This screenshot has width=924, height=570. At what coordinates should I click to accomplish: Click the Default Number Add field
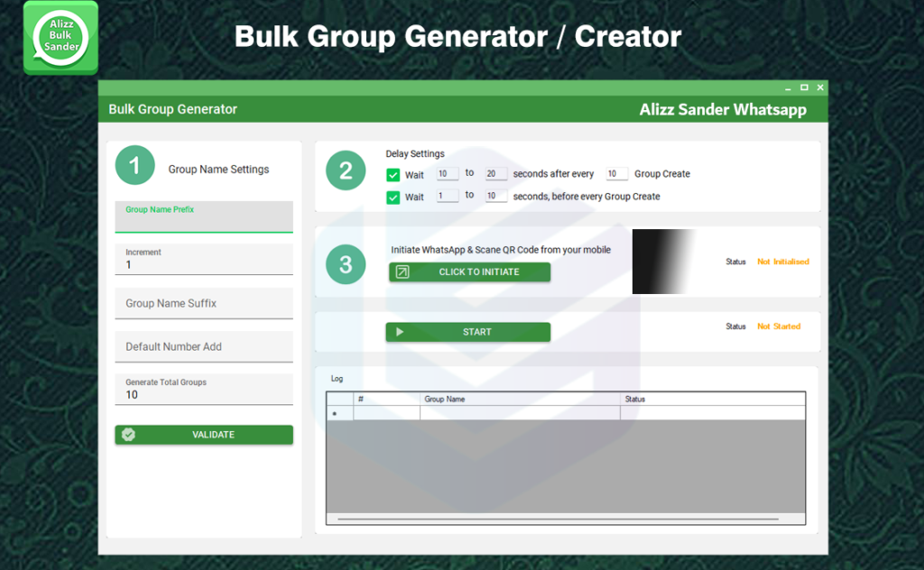(x=204, y=346)
